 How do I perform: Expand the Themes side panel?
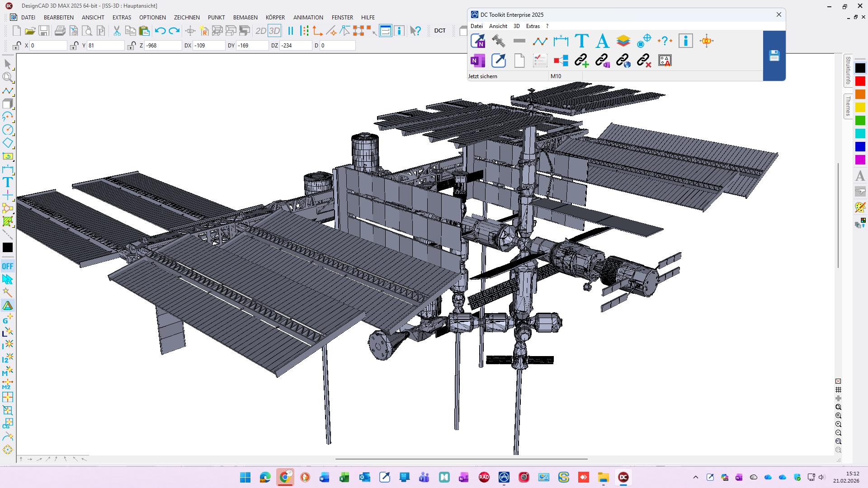848,106
